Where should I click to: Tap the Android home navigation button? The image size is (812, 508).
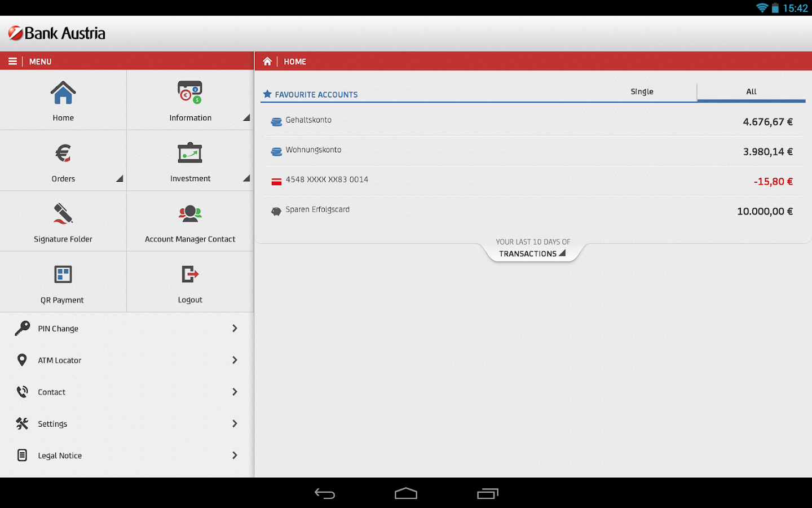(406, 494)
